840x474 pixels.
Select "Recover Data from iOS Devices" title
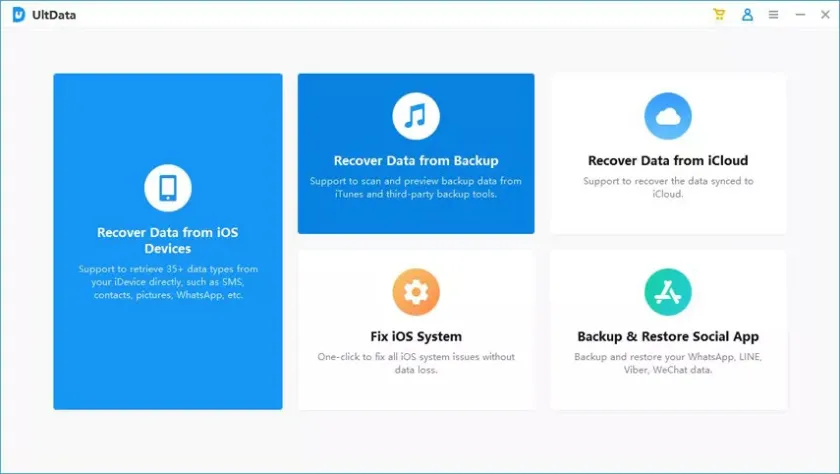tap(168, 240)
